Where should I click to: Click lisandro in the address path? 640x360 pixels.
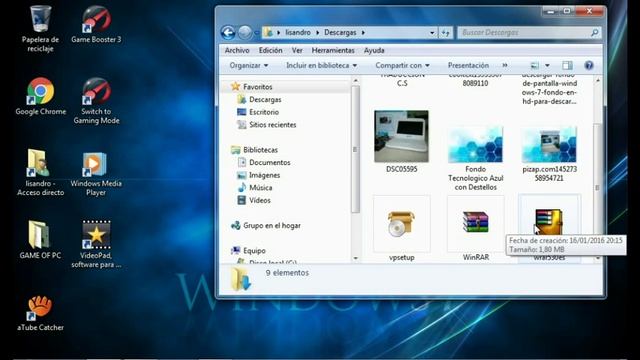click(x=298, y=32)
